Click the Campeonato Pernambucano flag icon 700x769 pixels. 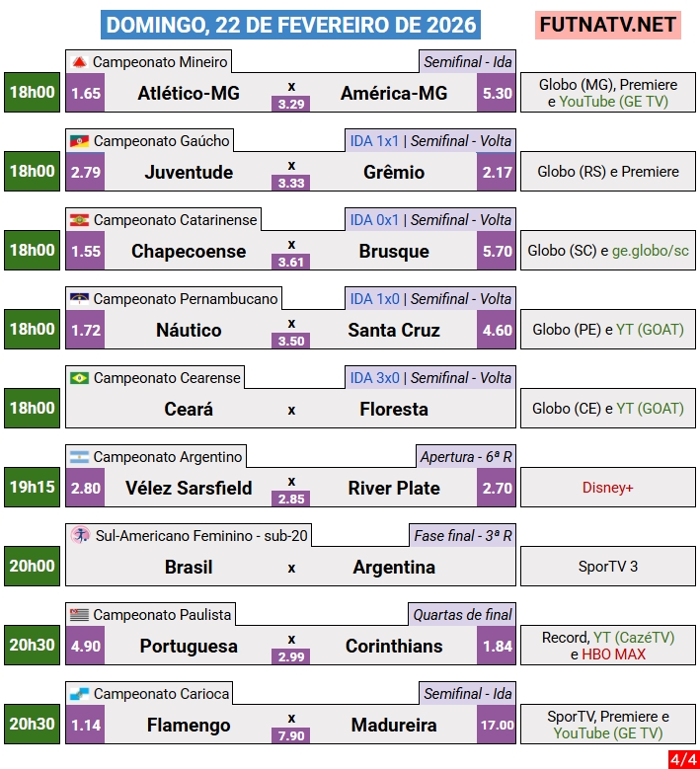80,299
